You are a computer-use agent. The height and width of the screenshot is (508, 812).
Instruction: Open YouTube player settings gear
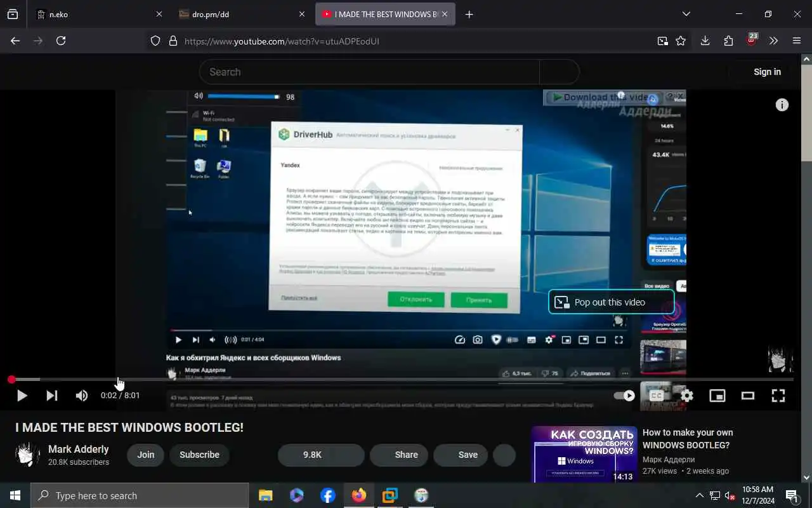pyautogui.click(x=687, y=396)
